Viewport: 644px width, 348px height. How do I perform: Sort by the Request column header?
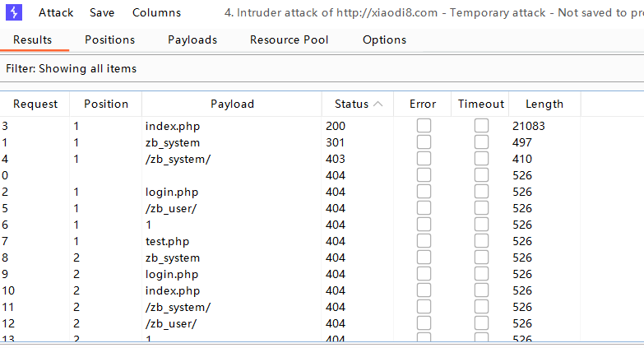tap(35, 104)
